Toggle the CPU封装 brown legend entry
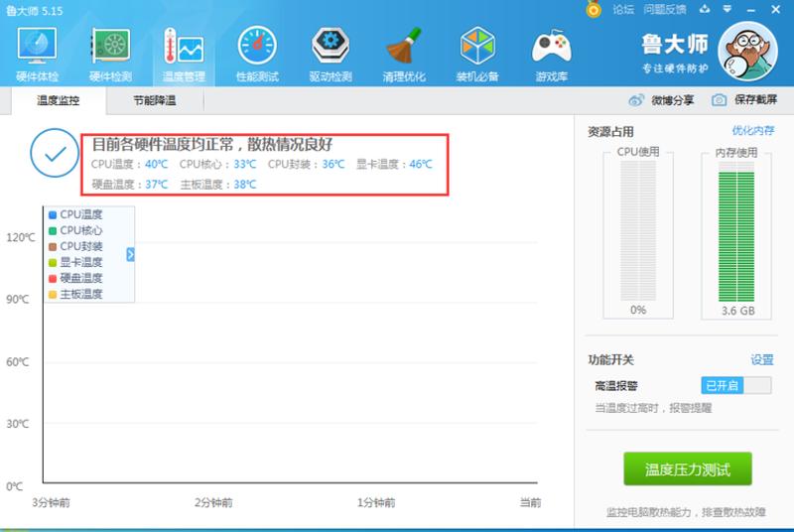Image resolution: width=794 pixels, height=532 pixels. point(75,246)
